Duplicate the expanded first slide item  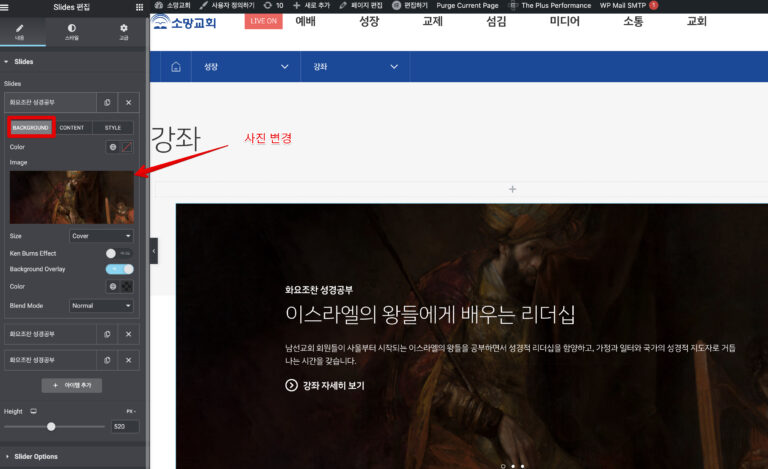(107, 102)
